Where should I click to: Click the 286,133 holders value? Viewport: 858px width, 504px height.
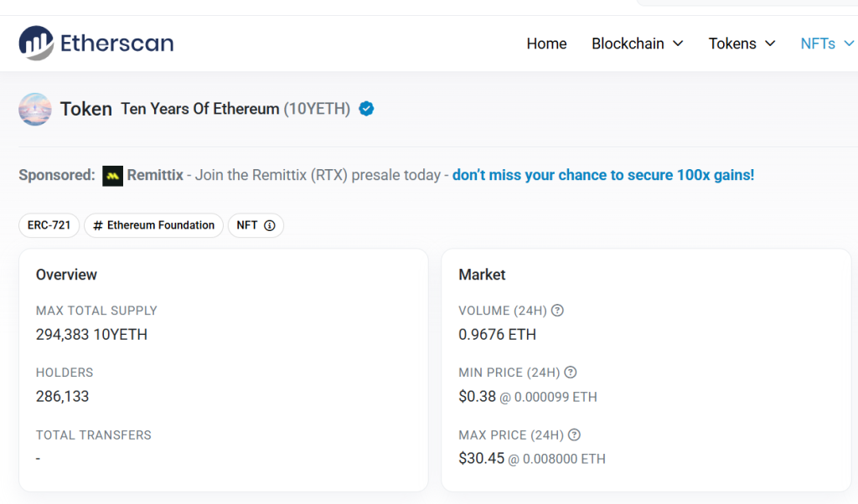click(62, 396)
